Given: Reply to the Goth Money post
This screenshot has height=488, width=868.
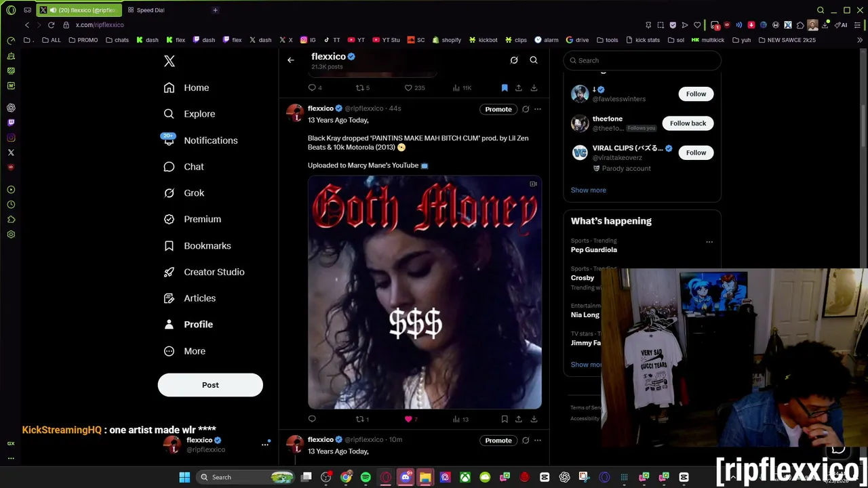Looking at the screenshot, I should pos(312,419).
